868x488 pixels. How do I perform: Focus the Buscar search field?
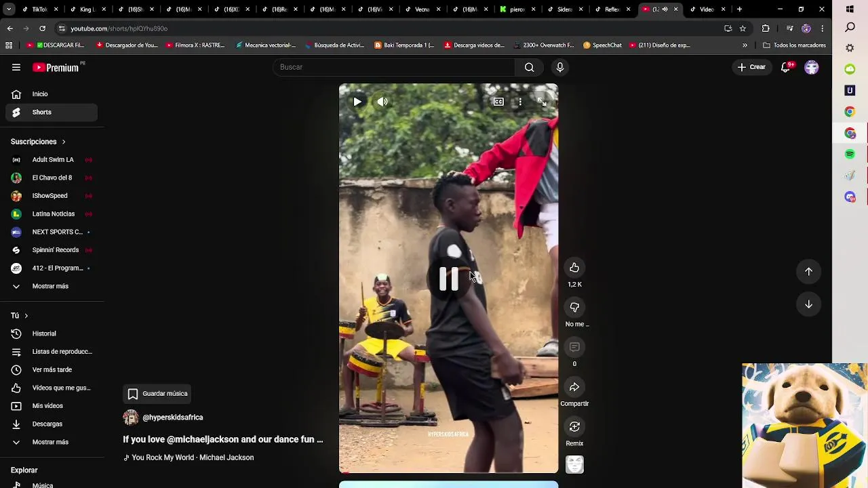(393, 67)
